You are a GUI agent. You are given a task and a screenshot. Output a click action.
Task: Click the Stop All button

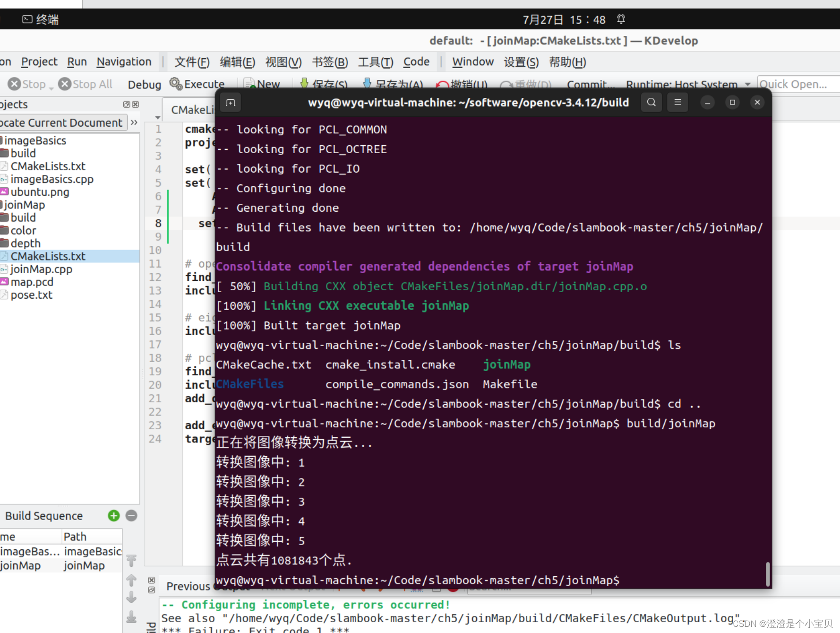[86, 84]
